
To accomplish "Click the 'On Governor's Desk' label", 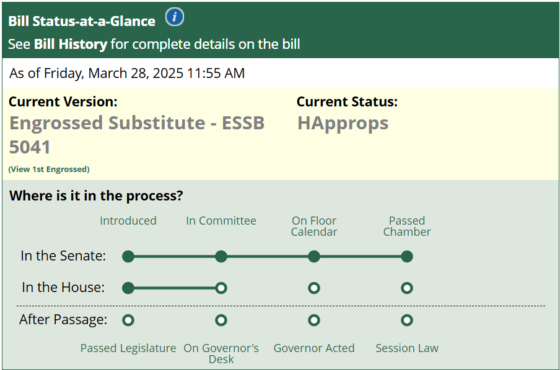I will tap(221, 354).
